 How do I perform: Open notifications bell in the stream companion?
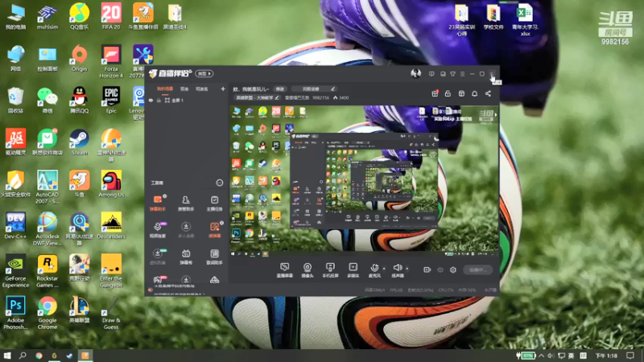pos(474,93)
